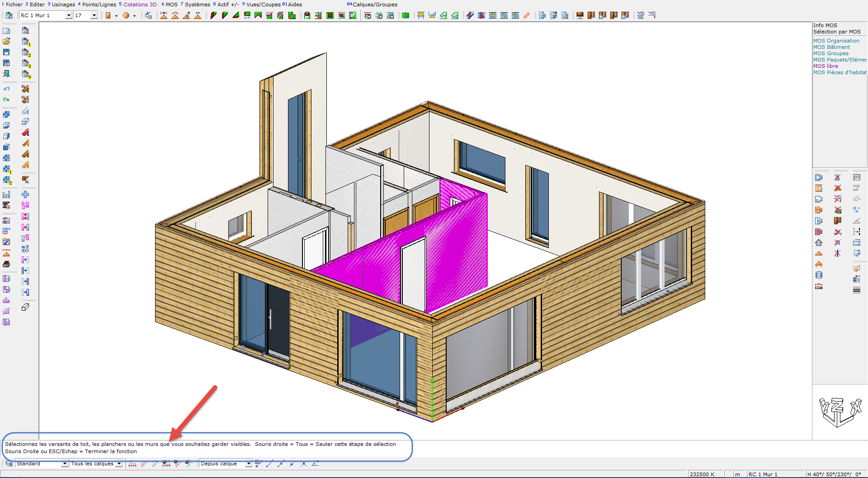Undo the last action
Viewport: 868px width, 478px height.
click(6, 89)
